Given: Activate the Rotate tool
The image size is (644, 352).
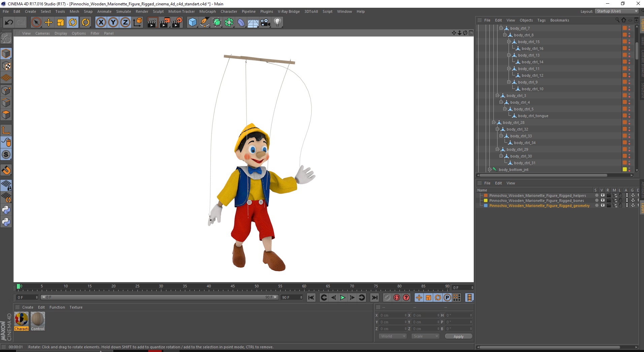Looking at the screenshot, I should click(x=73, y=23).
